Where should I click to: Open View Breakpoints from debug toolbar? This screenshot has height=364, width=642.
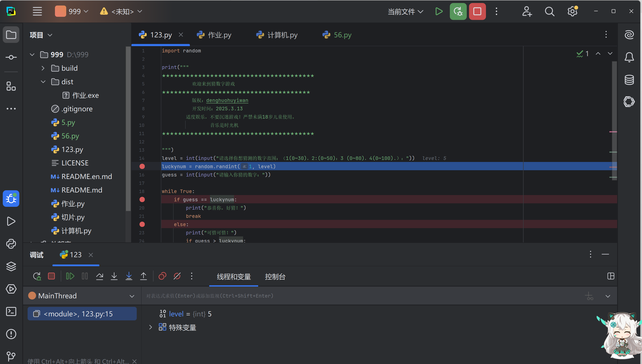coord(162,276)
